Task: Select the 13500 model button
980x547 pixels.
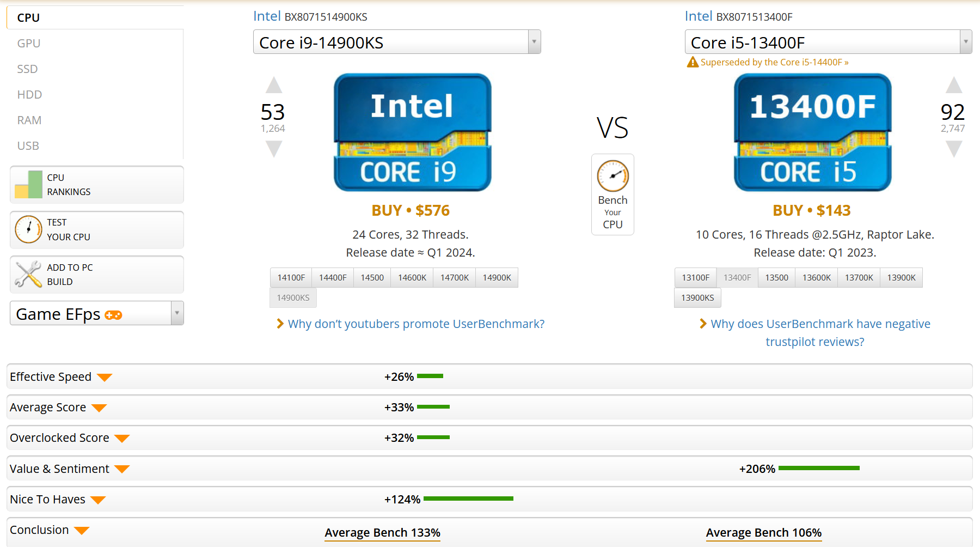Action: pos(777,277)
